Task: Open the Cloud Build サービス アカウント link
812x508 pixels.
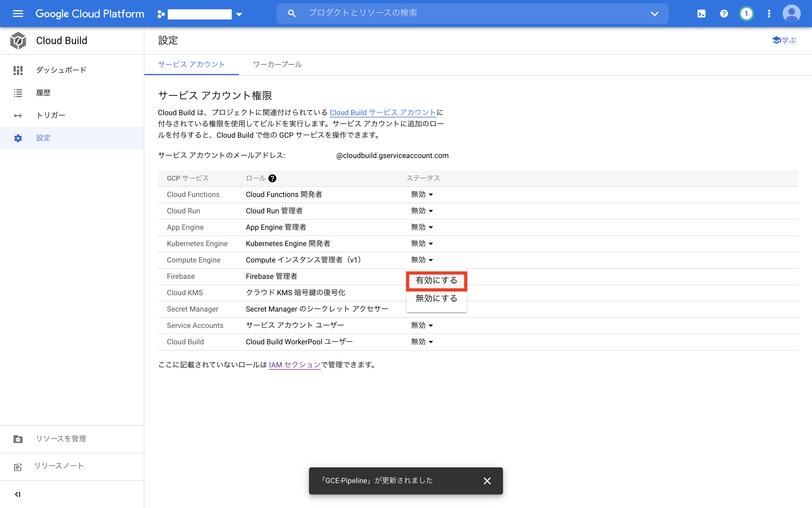Action: click(x=383, y=113)
